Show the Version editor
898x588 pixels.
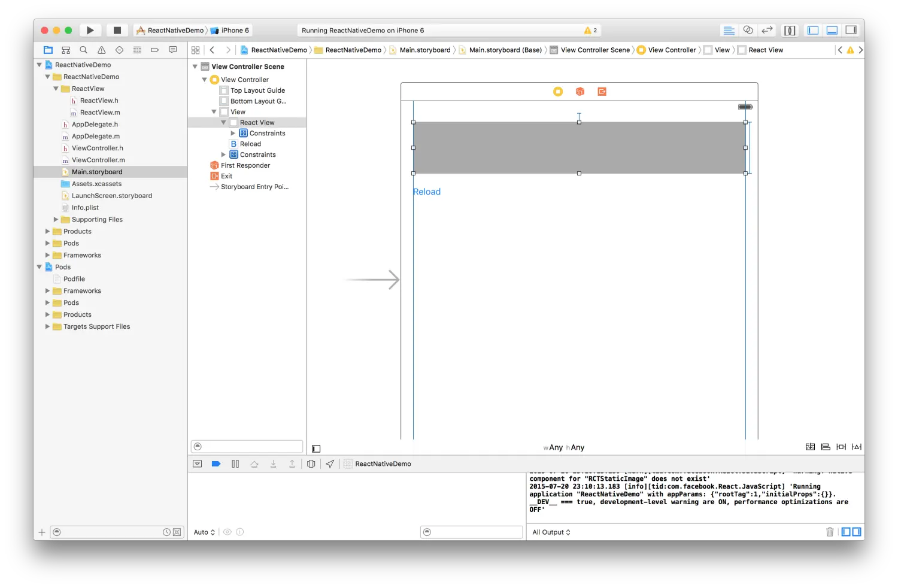coord(767,30)
